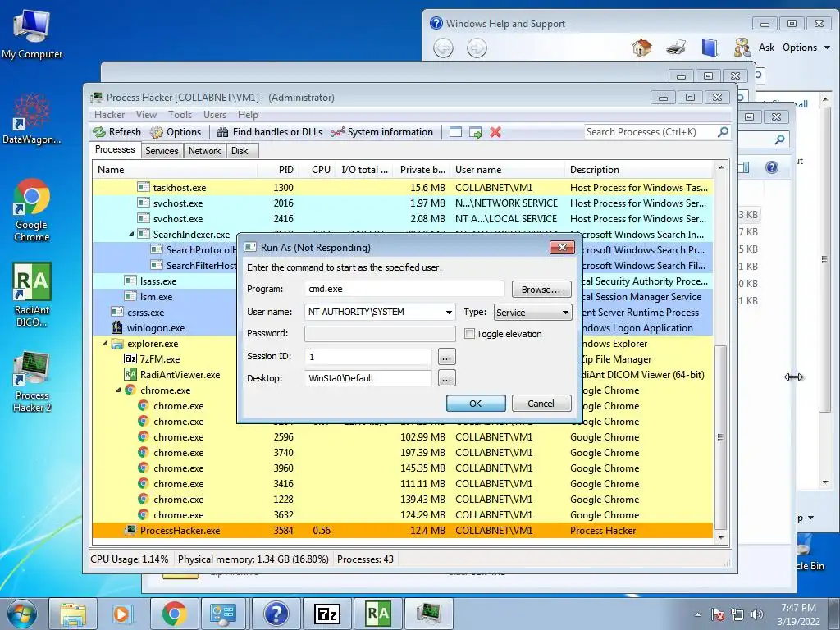Switch to the Network tab
The image size is (840, 630).
(x=204, y=151)
